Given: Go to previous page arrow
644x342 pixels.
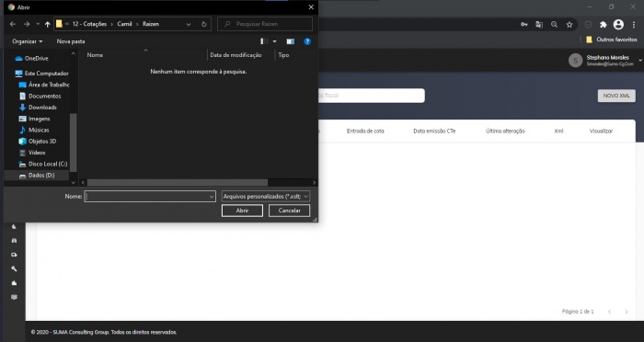Looking at the screenshot, I should tap(609, 312).
